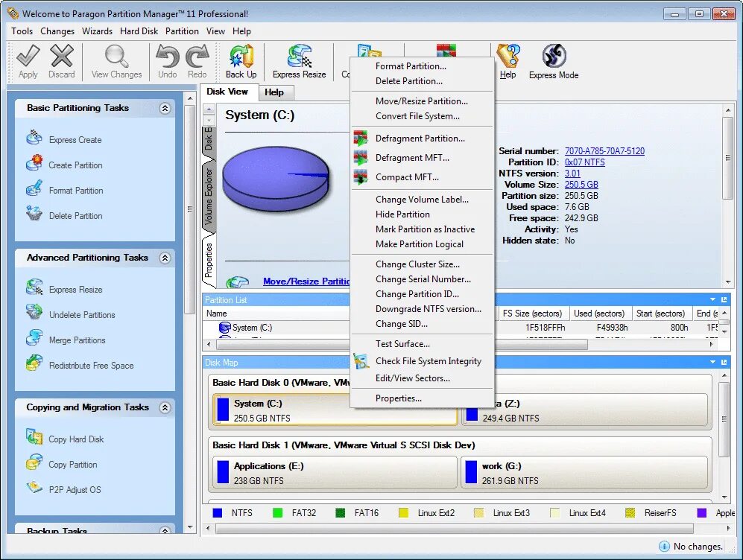
Task: Click Redistribute Free Space task icon
Action: (x=34, y=363)
